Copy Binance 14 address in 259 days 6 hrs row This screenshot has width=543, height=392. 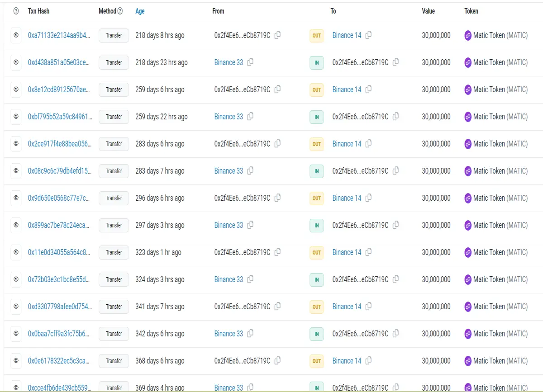point(368,89)
